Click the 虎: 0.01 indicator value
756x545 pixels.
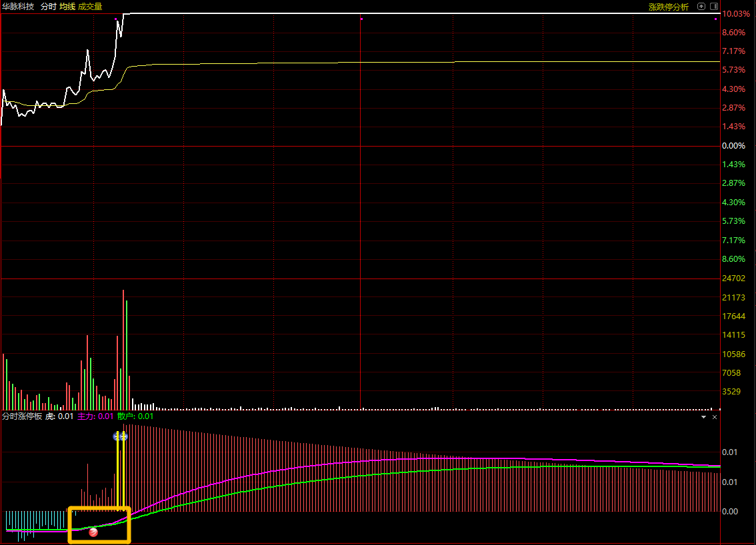pos(59,416)
